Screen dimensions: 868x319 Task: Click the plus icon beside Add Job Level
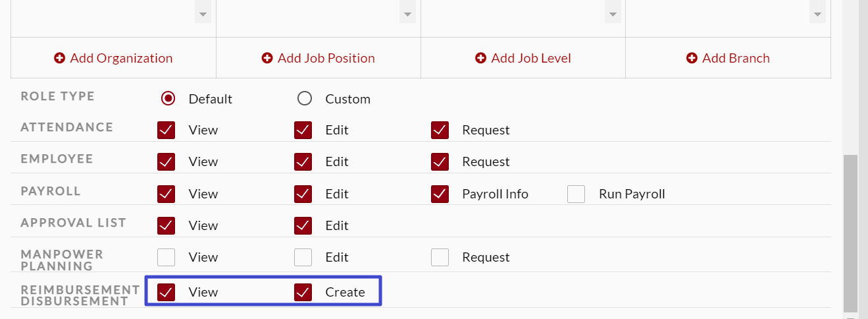coord(480,59)
